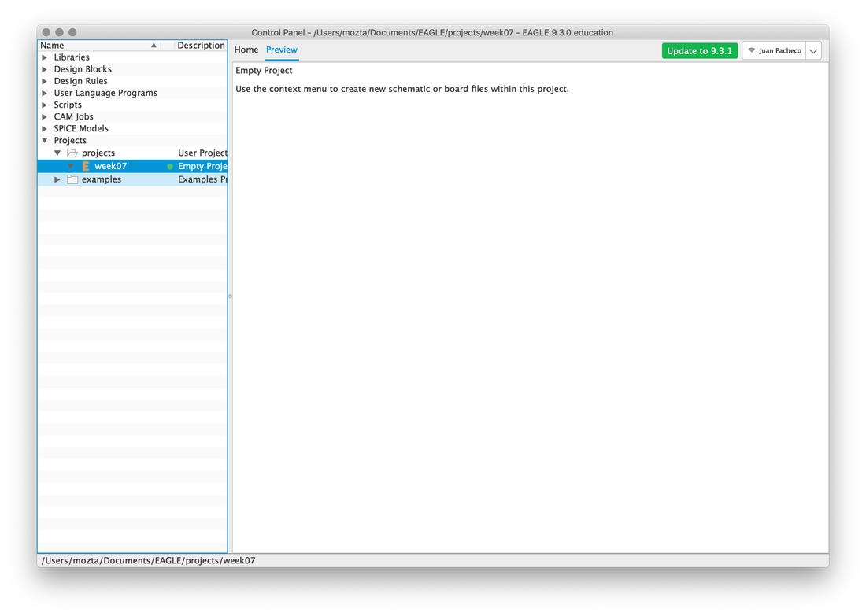The image size is (866, 616).
Task: Expand the CAM Jobs node
Action: pyautogui.click(x=45, y=117)
